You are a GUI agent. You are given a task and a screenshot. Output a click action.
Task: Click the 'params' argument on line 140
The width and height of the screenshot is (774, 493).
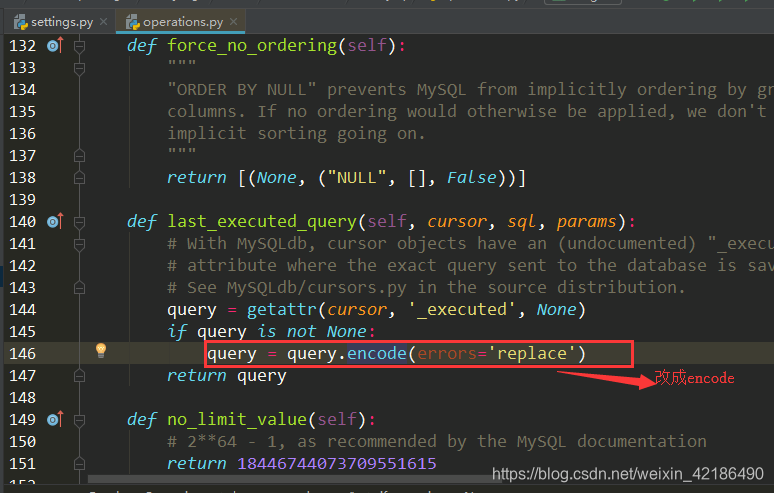click(x=586, y=222)
